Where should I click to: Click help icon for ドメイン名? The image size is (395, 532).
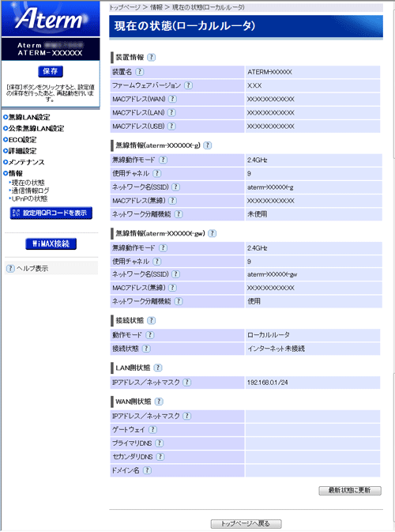point(147,470)
